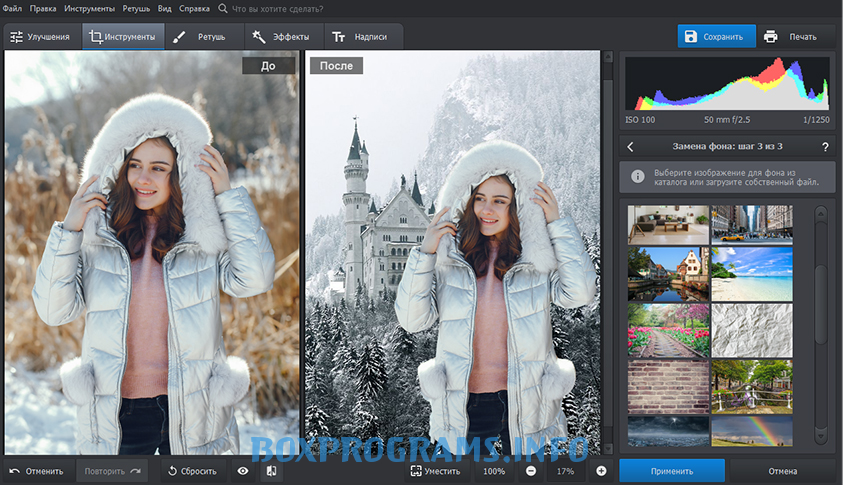The height and width of the screenshot is (485, 843).
Task: Focus the 'Что вы хотите сделать?' search field
Action: coord(277,9)
